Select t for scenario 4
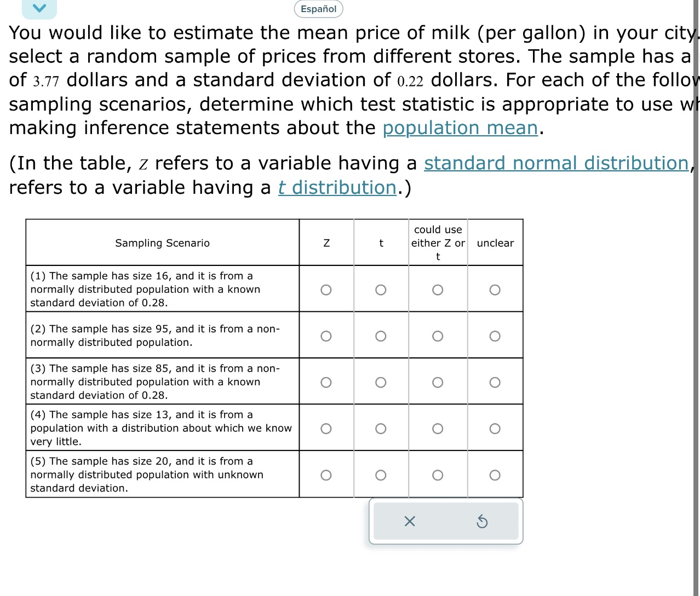 click(x=381, y=429)
